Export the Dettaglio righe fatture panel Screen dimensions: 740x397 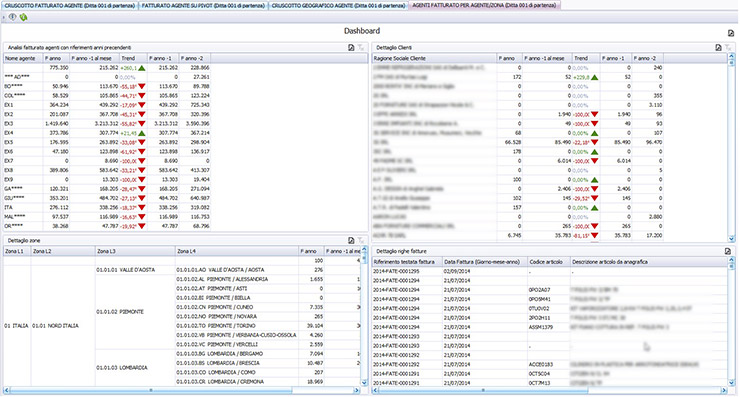point(728,251)
